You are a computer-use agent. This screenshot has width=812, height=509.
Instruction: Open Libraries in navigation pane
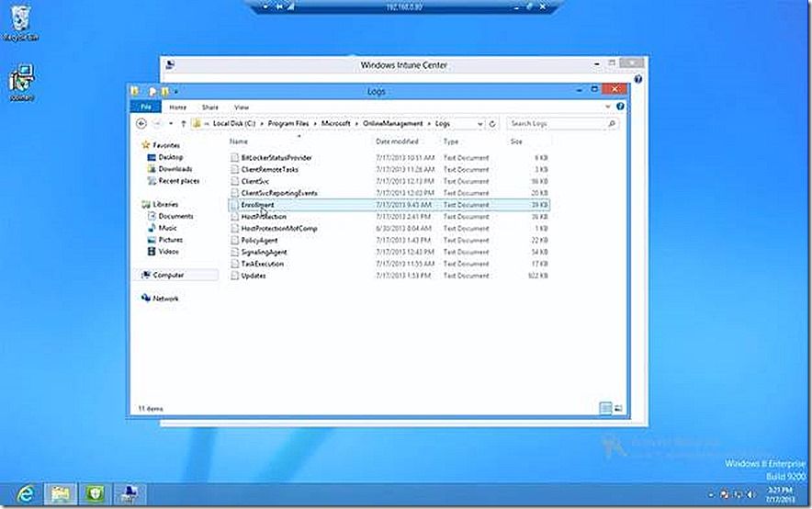165,205
